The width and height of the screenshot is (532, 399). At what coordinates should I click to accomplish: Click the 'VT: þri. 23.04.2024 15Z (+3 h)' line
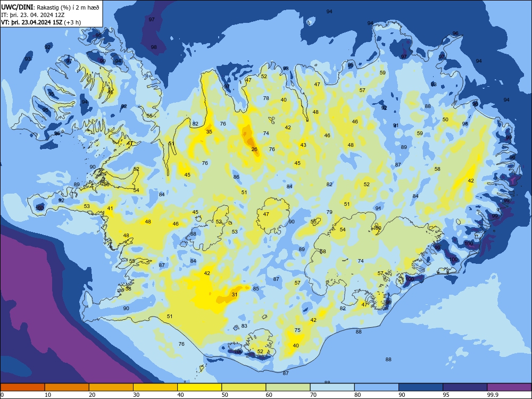(x=41, y=22)
